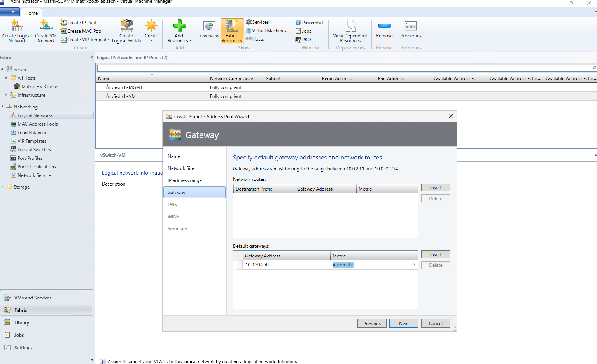Click Create Logical Switch ribbon icon
Screen dimensions: 597x364
(126, 31)
